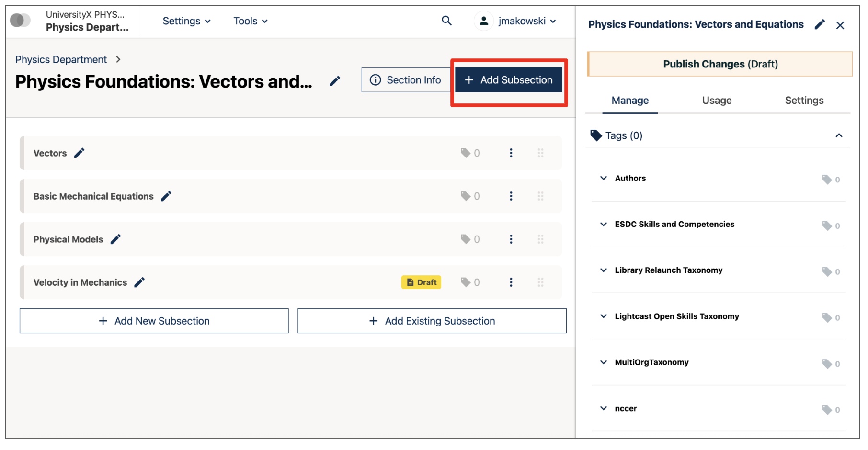Open the three-dot options menu for Velocity in Mechanics
The image size is (868, 450).
511,282
